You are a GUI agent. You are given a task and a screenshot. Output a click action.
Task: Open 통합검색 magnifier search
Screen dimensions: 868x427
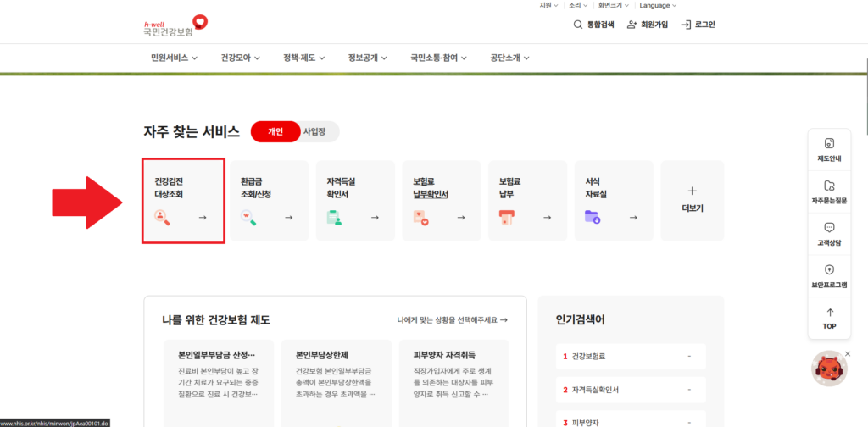(x=593, y=25)
